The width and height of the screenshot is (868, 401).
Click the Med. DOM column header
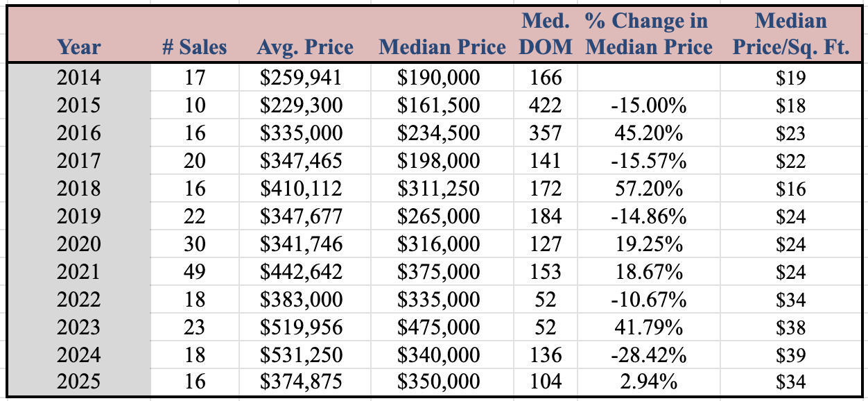[x=546, y=35]
